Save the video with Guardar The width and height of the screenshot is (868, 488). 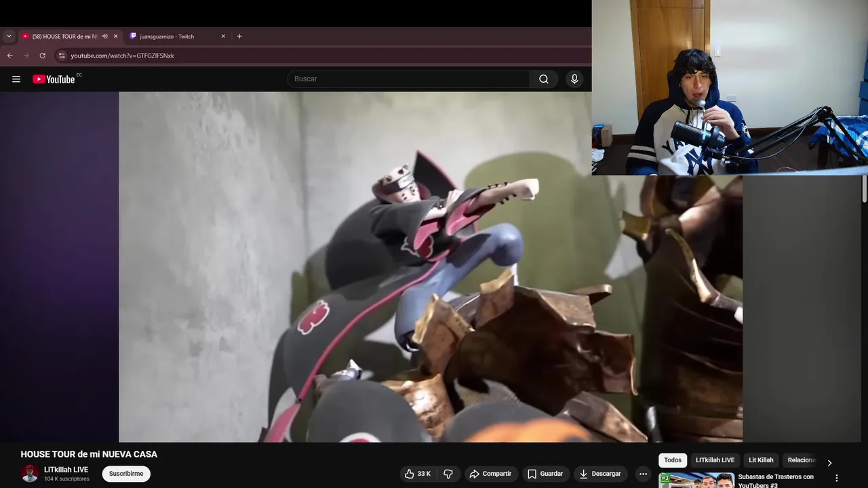coord(545,474)
